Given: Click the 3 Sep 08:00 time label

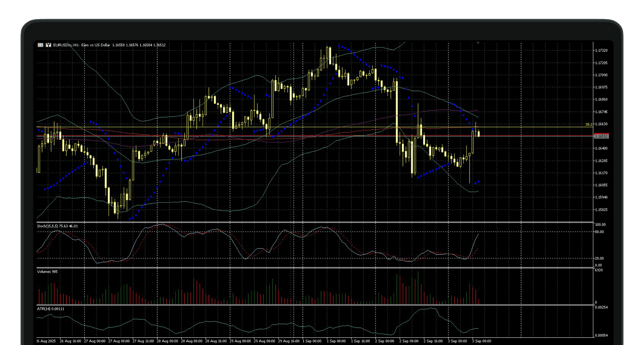Looking at the screenshot, I should [x=481, y=341].
